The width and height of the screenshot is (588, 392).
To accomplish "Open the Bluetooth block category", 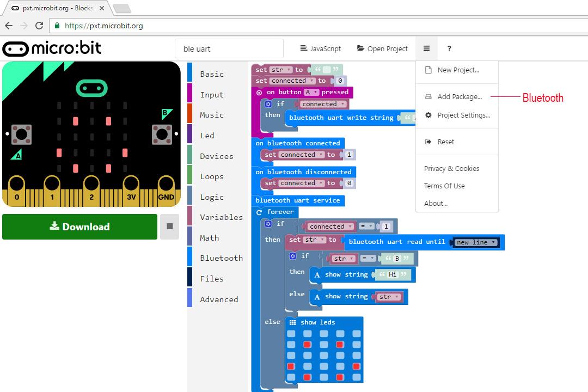I will (217, 258).
